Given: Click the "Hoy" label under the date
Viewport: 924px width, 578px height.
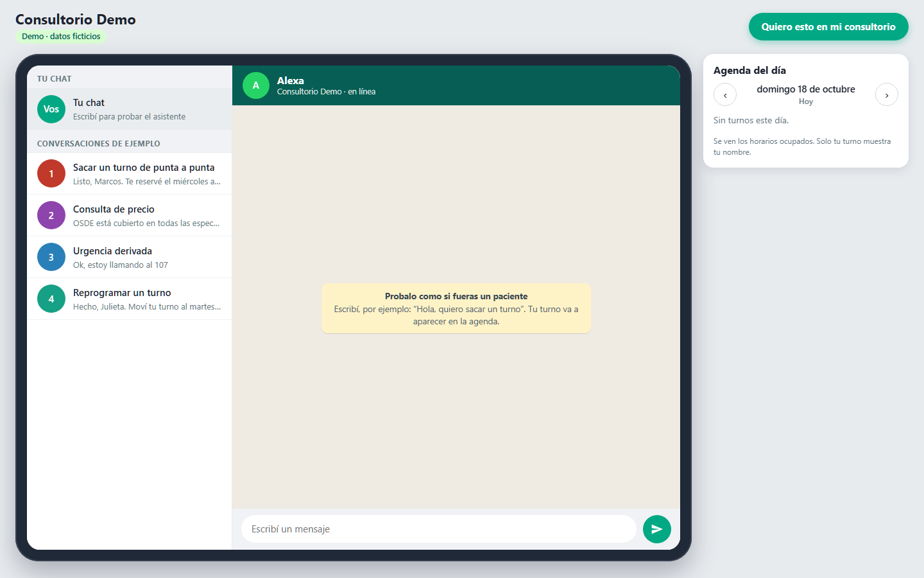Looking at the screenshot, I should point(806,101).
